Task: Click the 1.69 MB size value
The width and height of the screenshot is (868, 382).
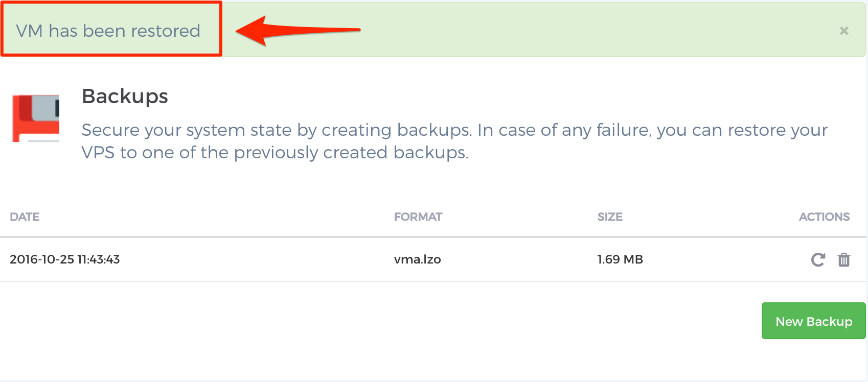Action: click(620, 259)
